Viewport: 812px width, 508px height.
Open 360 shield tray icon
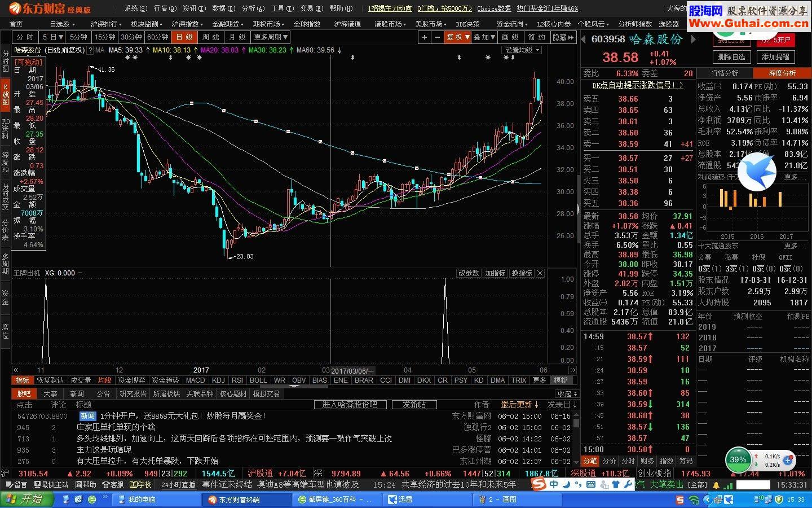[x=779, y=500]
